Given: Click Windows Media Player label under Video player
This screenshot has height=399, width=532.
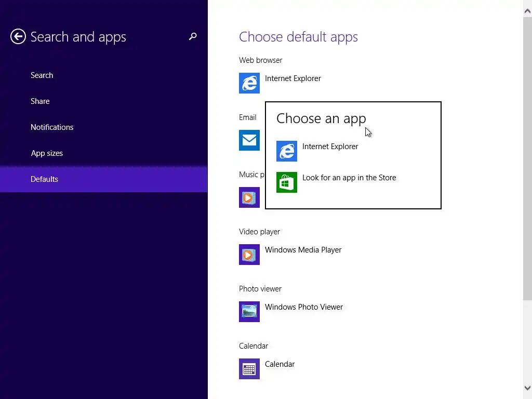Looking at the screenshot, I should pos(303,250).
